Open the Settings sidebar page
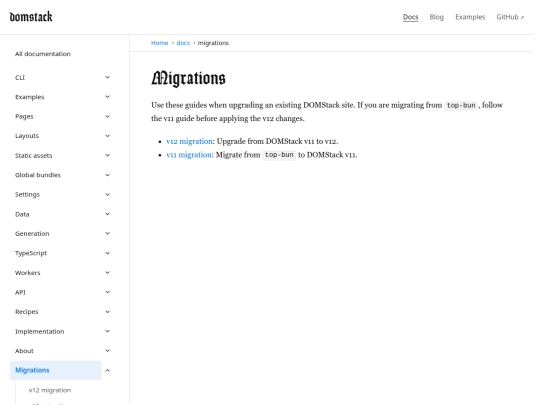The image size is (540, 405). point(27,195)
